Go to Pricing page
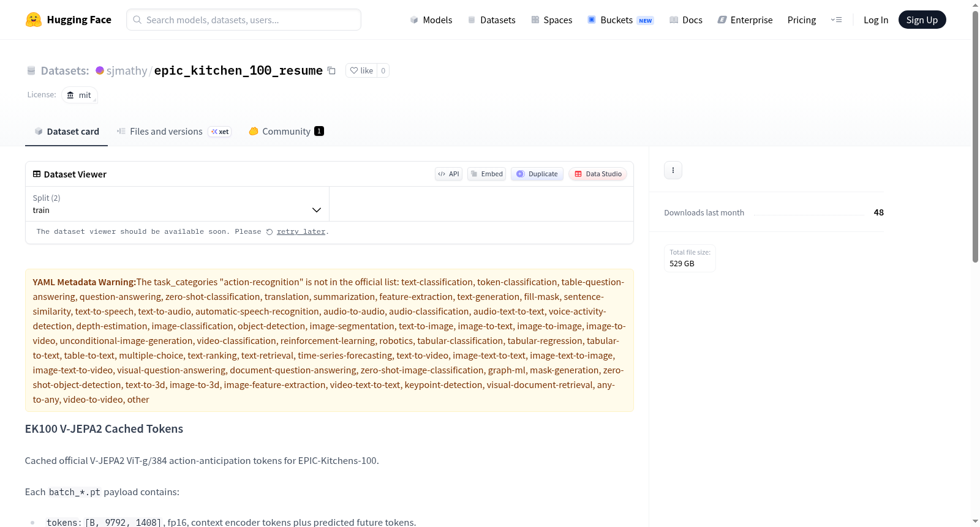The width and height of the screenshot is (980, 527). click(x=802, y=20)
